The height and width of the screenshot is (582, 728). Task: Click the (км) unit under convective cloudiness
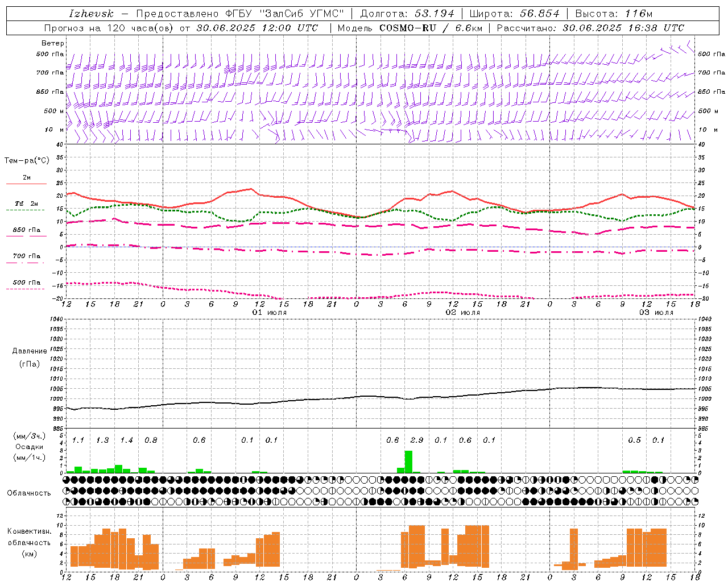(30, 554)
